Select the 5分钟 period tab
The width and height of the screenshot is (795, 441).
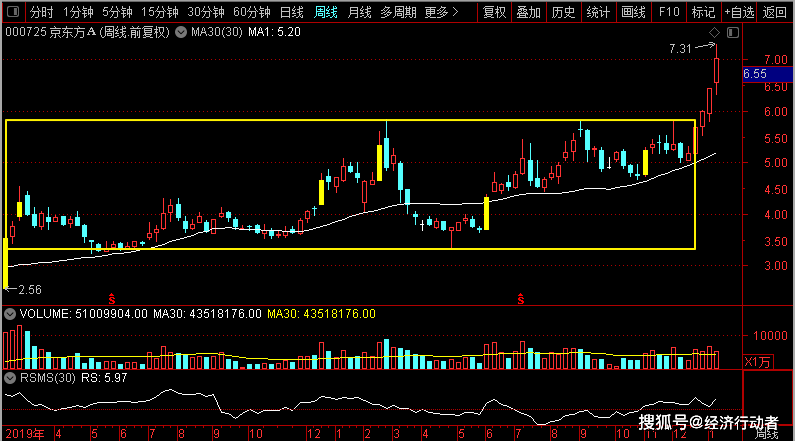pyautogui.click(x=117, y=12)
